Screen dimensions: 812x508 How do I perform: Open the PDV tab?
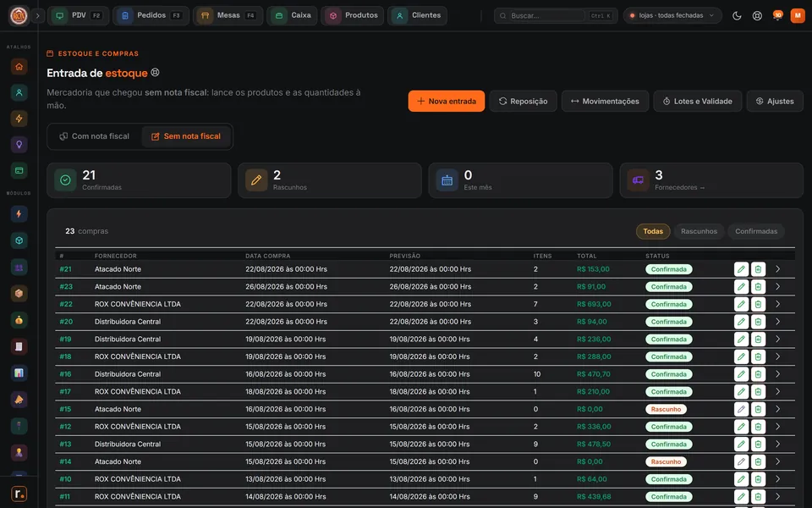point(78,15)
